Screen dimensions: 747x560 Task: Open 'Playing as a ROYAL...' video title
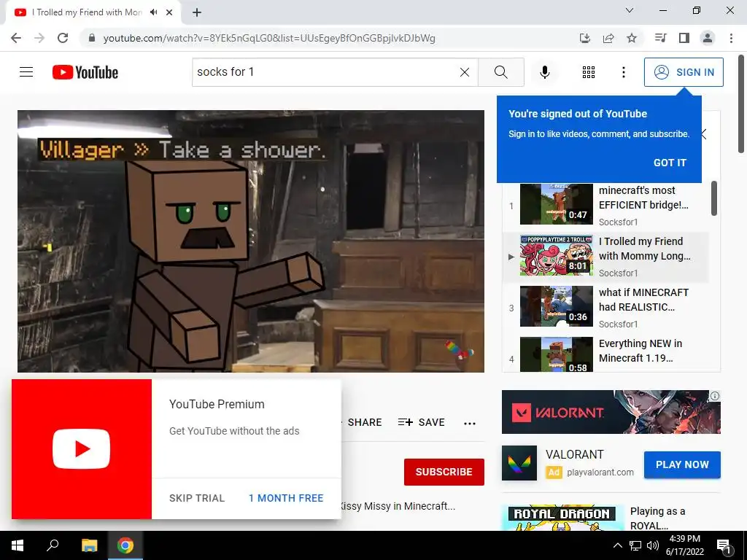point(657,518)
